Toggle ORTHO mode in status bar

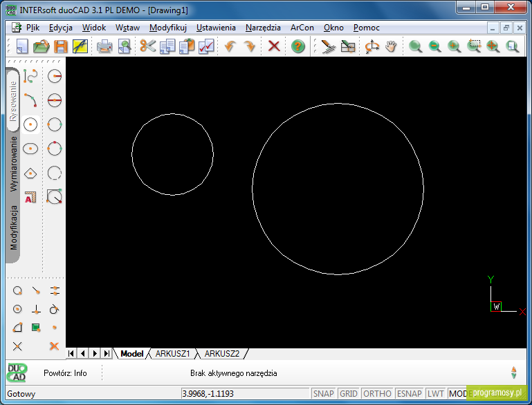point(377,393)
